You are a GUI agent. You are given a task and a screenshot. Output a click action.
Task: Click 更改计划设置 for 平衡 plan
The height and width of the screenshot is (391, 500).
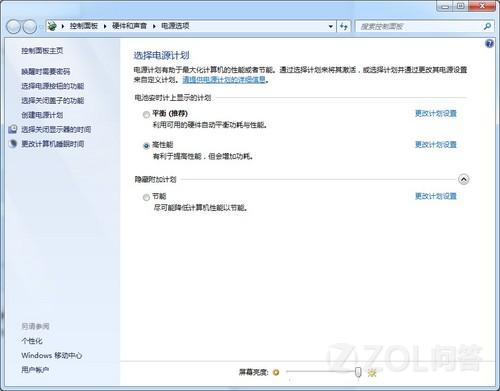point(435,113)
